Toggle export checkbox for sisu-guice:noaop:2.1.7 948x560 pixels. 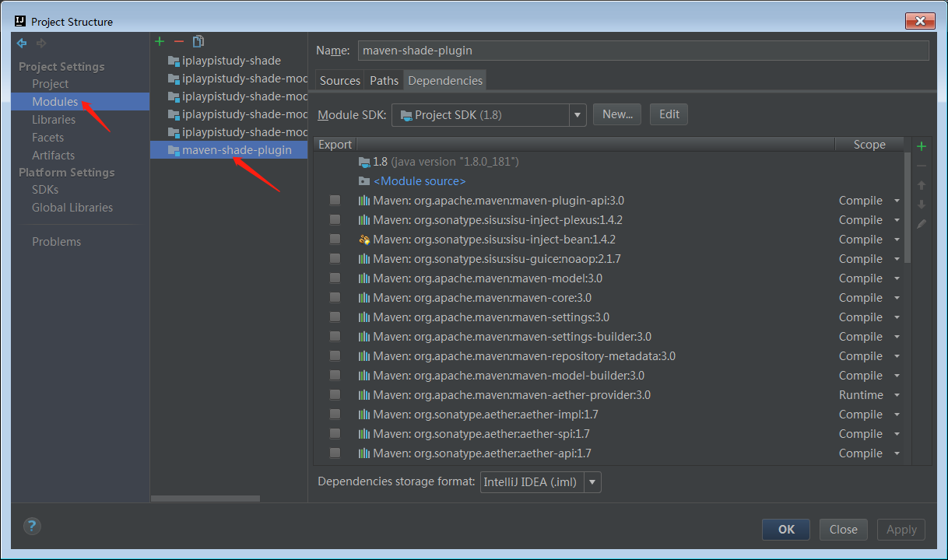point(335,258)
